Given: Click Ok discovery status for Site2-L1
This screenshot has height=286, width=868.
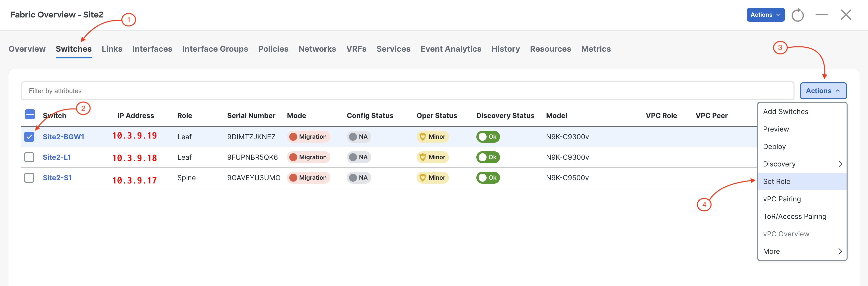Looking at the screenshot, I should click(x=488, y=157).
